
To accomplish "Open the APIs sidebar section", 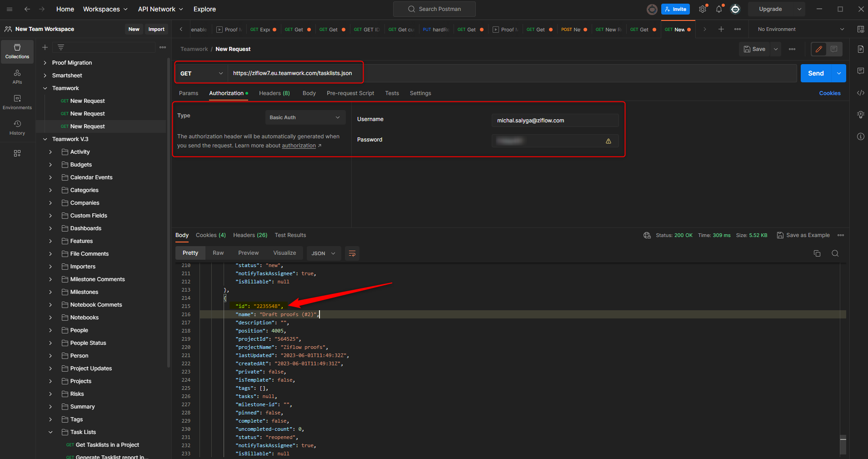I will (x=17, y=77).
